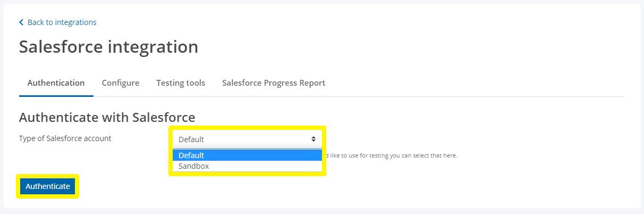Click the up-down arrows on account dropdown
Screen dimensions: 644x214
313,139
